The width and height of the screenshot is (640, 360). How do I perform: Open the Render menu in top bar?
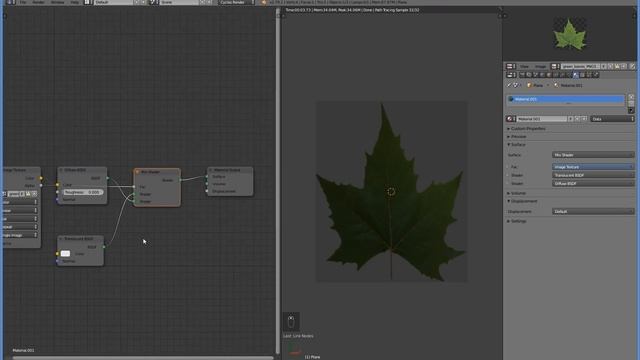38,2
